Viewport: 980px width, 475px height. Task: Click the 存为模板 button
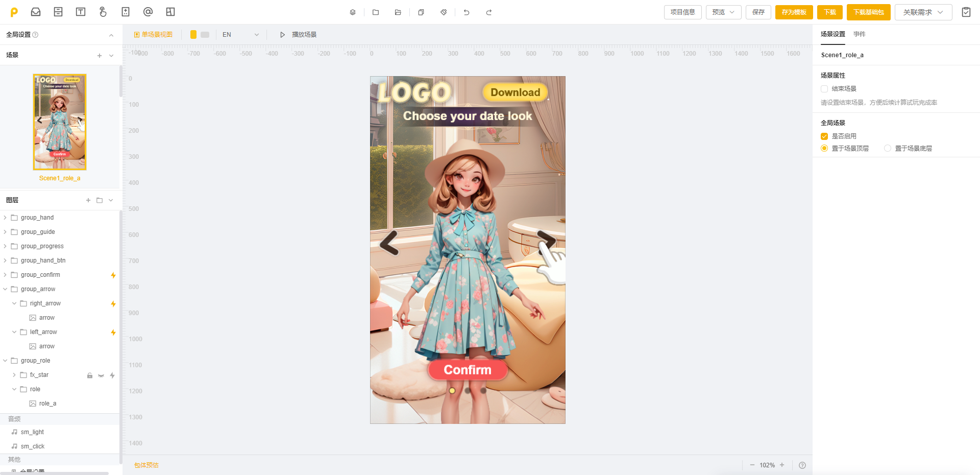[794, 12]
